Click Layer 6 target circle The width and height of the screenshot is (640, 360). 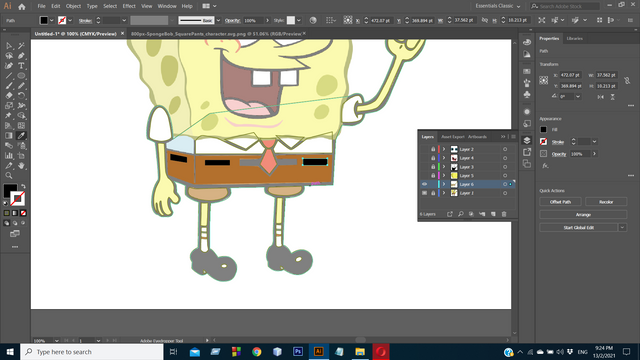click(505, 184)
